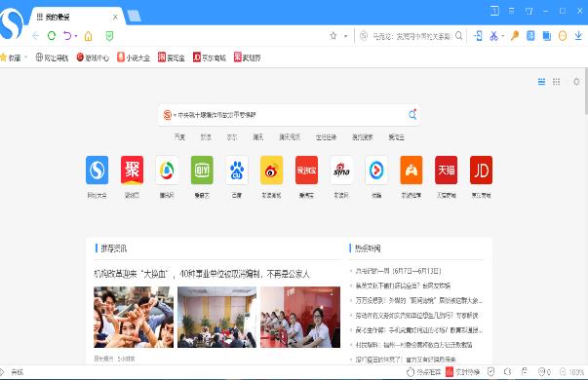Open the Tencent news colorful ring tile
The width and height of the screenshot is (588, 380).
coord(167,171)
